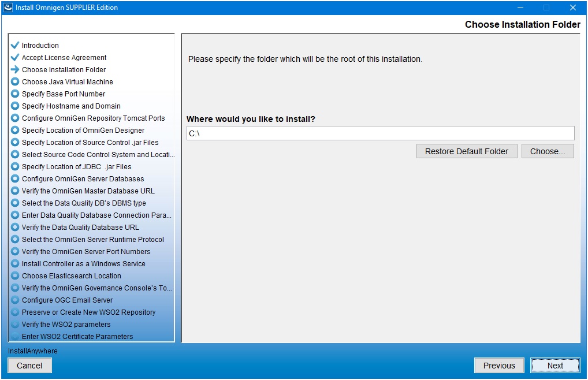Select Verify the WSO2 parameters step text

click(66, 324)
